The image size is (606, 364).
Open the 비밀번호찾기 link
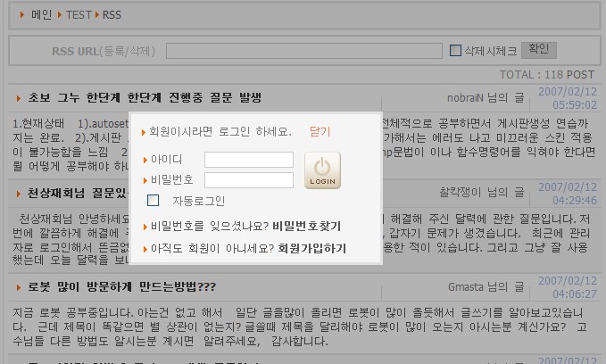point(306,226)
